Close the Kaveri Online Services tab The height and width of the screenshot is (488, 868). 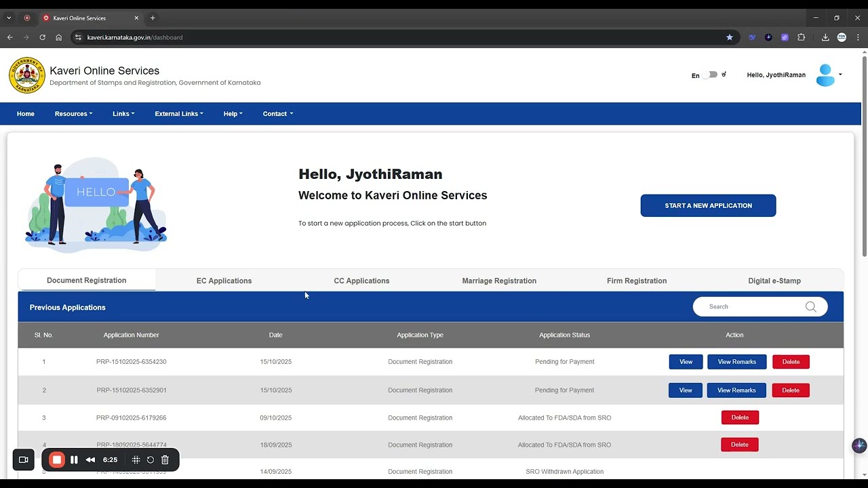136,18
